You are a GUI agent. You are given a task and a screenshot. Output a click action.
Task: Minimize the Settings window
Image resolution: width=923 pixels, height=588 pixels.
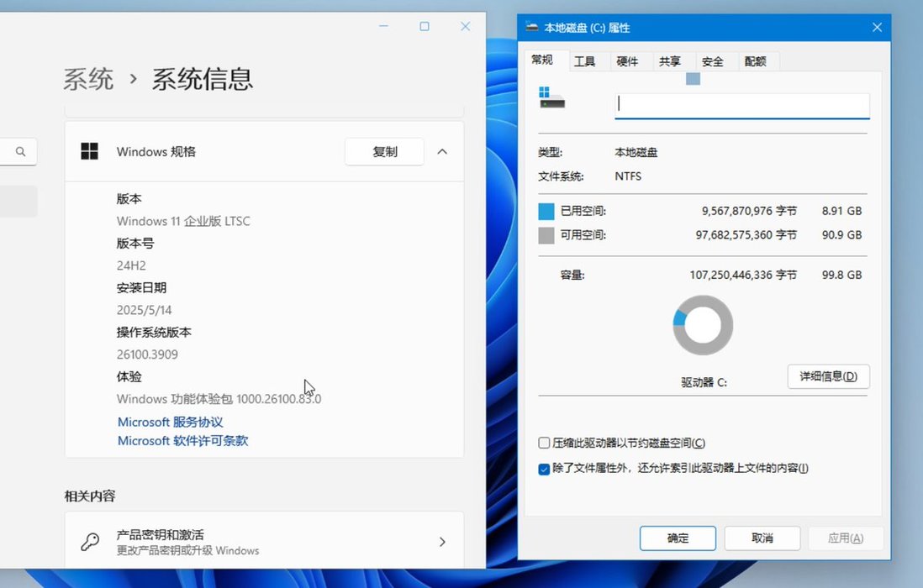[x=384, y=27]
